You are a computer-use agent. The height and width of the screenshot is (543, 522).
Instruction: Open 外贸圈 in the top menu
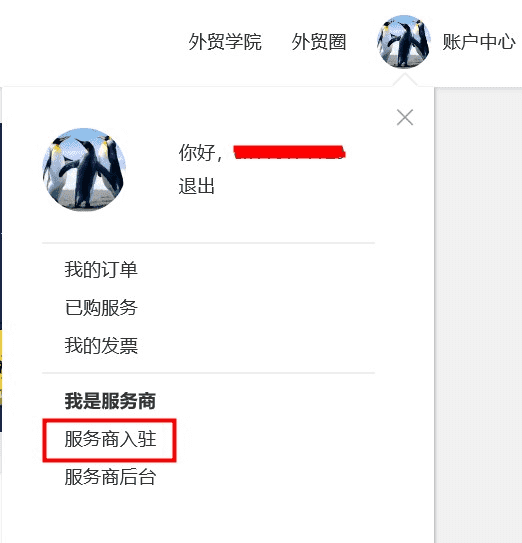pyautogui.click(x=319, y=42)
